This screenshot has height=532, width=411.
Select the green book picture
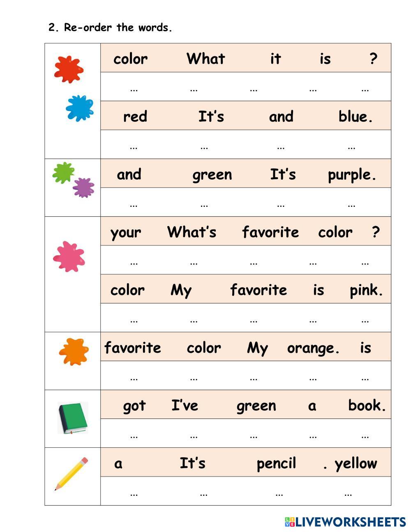coord(73,418)
